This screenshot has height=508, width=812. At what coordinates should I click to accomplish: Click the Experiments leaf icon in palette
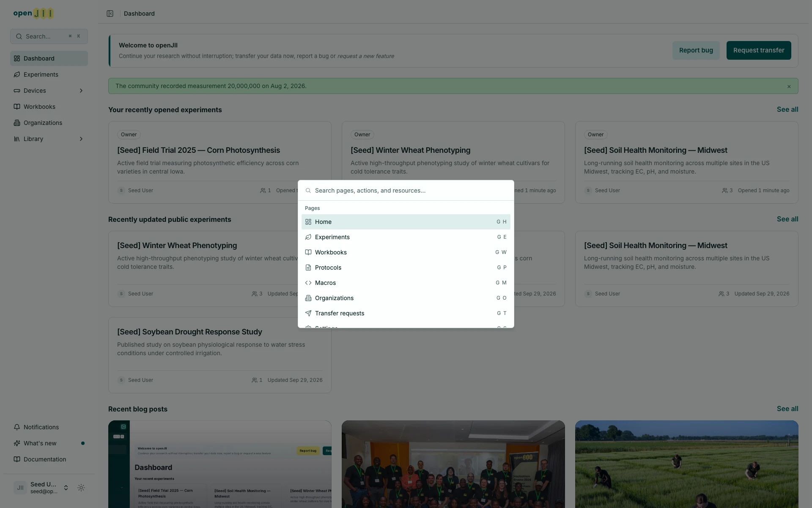click(x=308, y=237)
